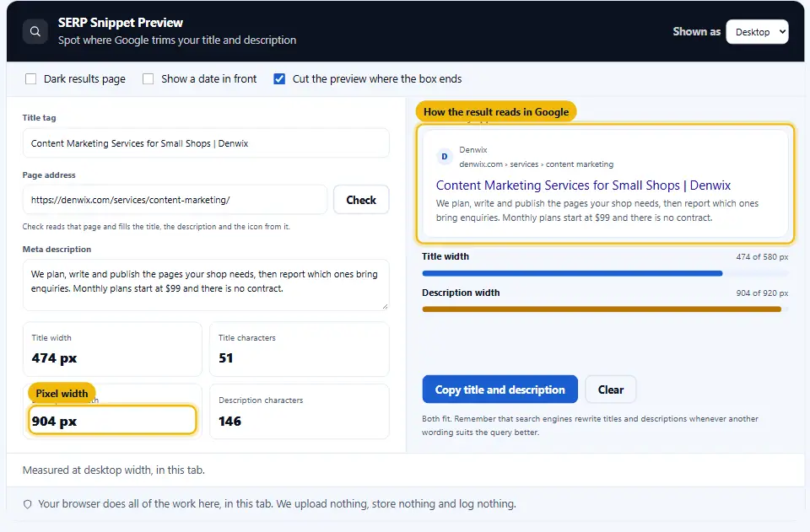Click the preview description starting "We plan, write"
Viewport: 810px width, 532px height.
tap(597, 211)
